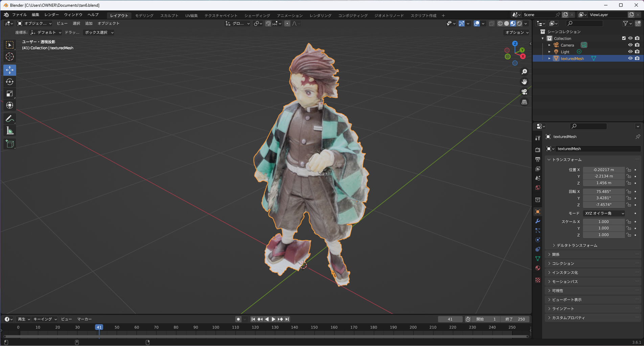The image size is (644, 346).
Task: Open the View Layer properties tab
Action: tap(538, 169)
